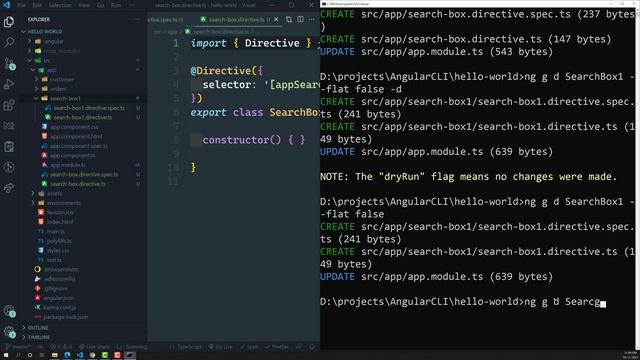This screenshot has width=640, height=360.
Task: Open the Live Share view in activity bar
Action: 9,188
